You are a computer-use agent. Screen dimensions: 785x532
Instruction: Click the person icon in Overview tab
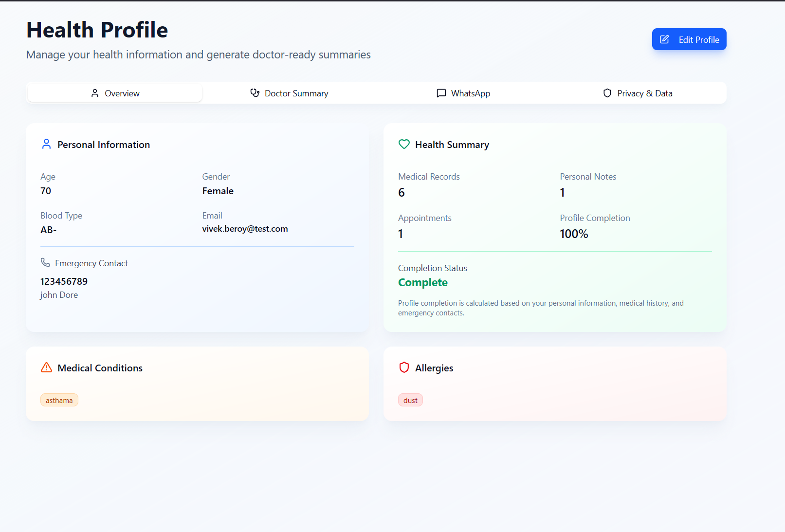coord(95,93)
